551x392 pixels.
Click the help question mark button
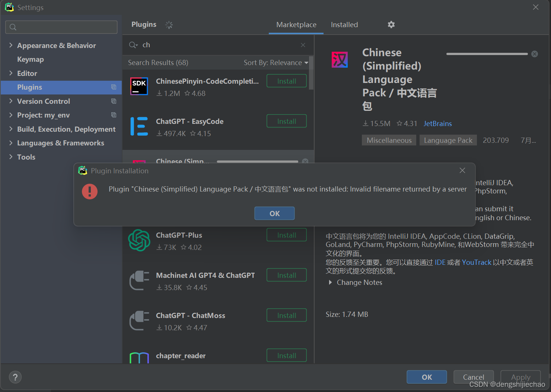coord(15,377)
